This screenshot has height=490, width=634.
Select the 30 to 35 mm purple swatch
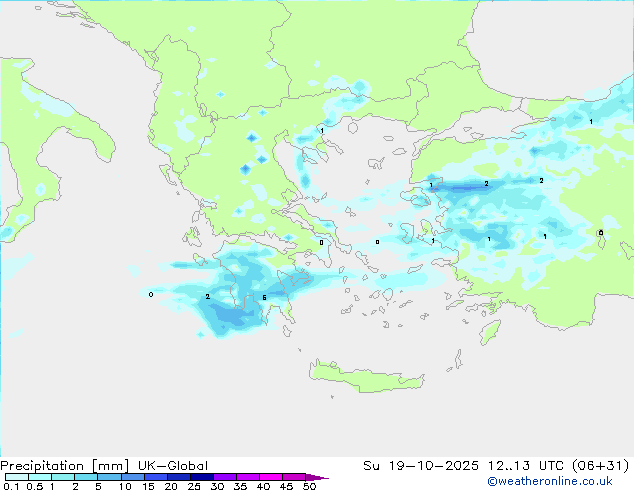tap(224, 477)
